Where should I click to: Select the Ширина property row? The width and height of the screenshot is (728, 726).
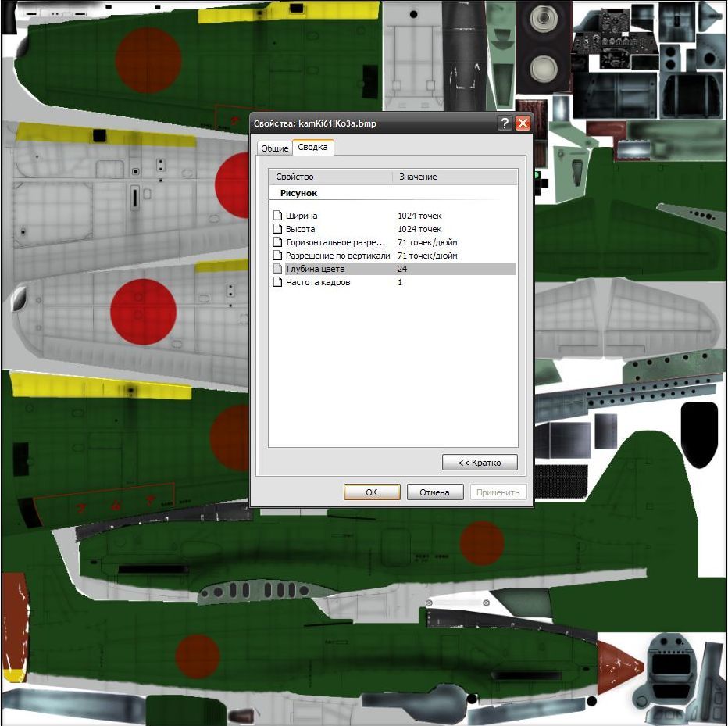(393, 216)
